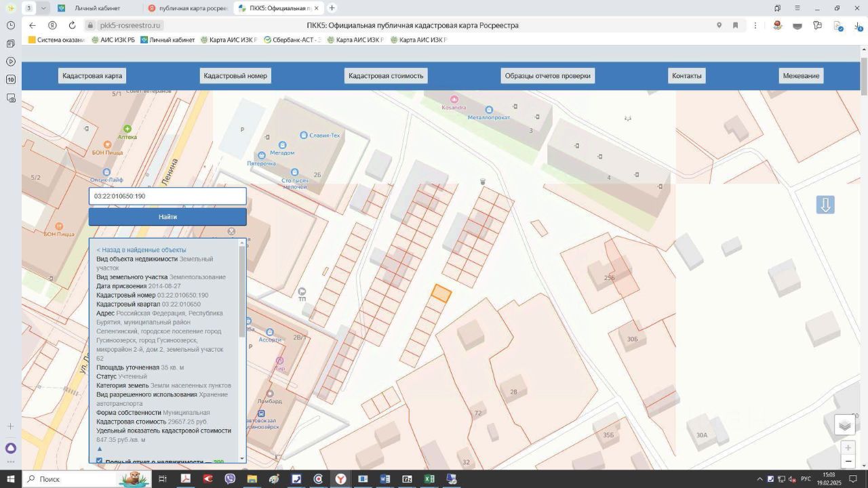This screenshot has height=488, width=868.
Task: Click the blue down-arrow icon on the map
Action: pyautogui.click(x=825, y=205)
